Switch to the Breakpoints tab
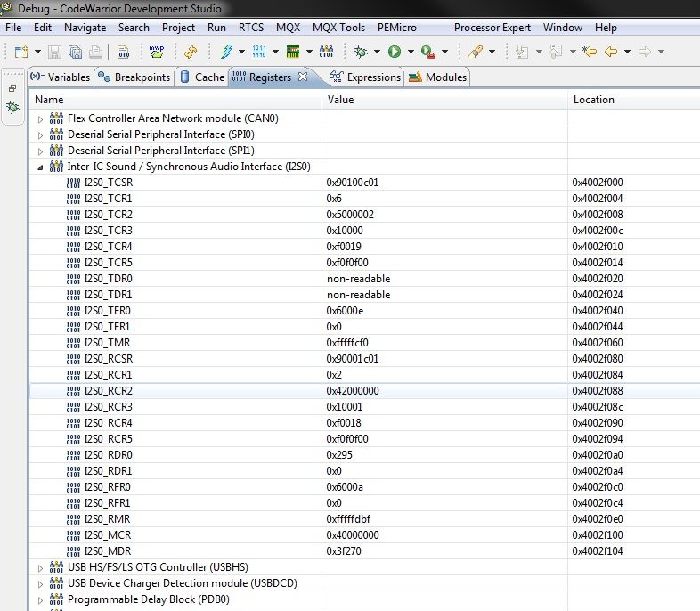Image resolution: width=700 pixels, height=611 pixels. point(134,77)
